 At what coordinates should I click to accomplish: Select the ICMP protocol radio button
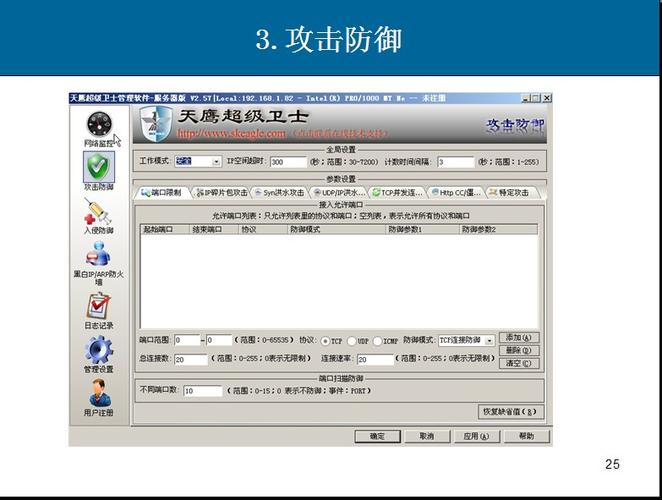377,341
